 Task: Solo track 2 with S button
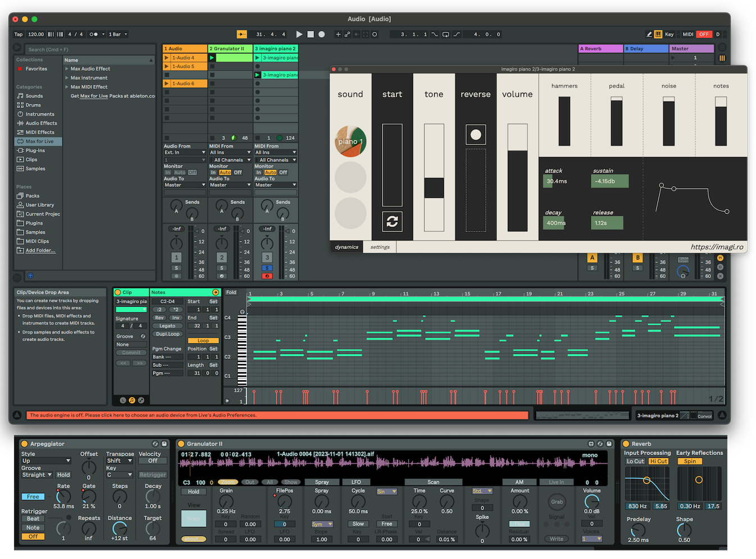pyautogui.click(x=222, y=268)
